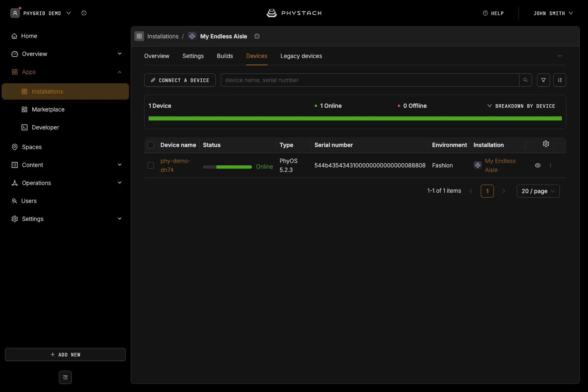Open the 20 / page dropdown

pos(538,191)
